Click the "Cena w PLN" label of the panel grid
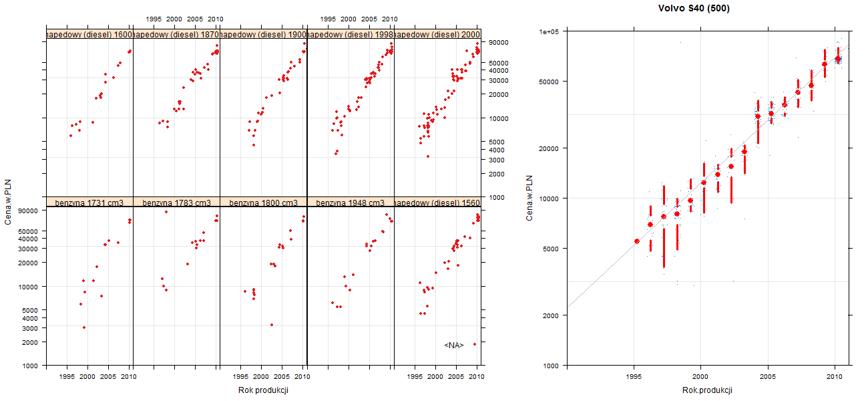This screenshot has height=401, width=868. (x=9, y=200)
